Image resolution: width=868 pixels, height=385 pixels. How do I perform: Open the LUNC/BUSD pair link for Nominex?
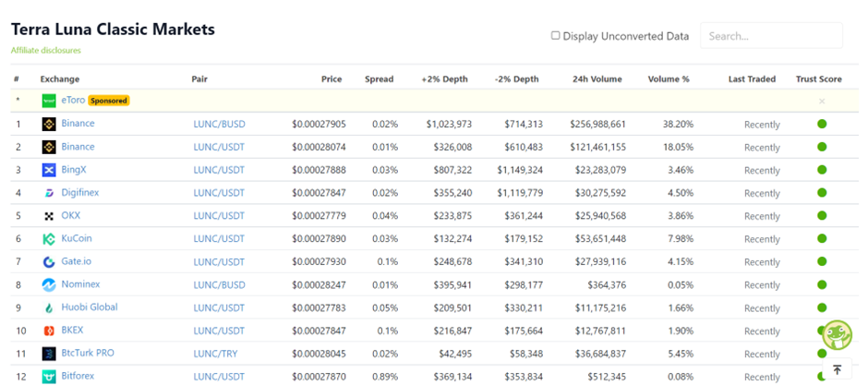click(219, 285)
